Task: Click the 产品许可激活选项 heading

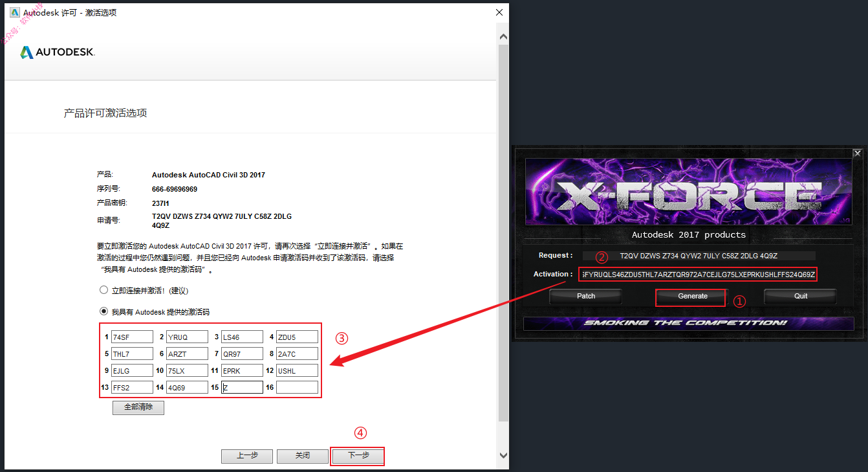Action: click(105, 113)
